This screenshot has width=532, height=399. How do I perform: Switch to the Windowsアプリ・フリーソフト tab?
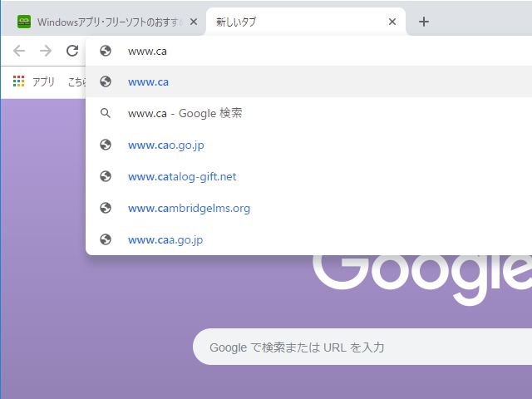pyautogui.click(x=103, y=22)
